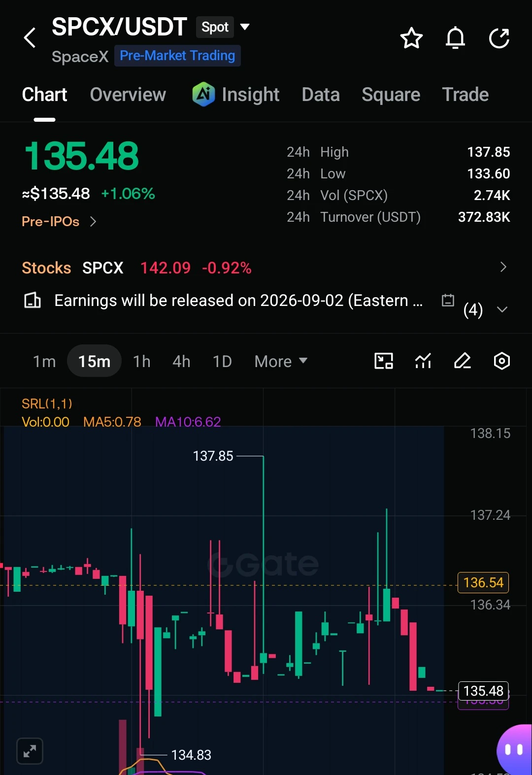
Task: Tap the share icon
Action: click(499, 38)
